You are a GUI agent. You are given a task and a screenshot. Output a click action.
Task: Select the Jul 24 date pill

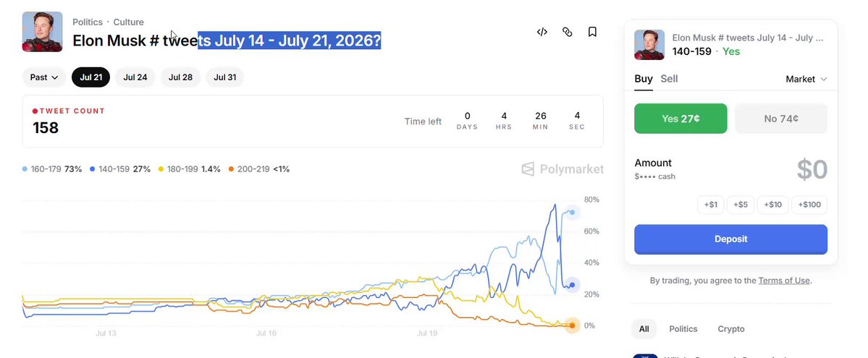click(135, 77)
